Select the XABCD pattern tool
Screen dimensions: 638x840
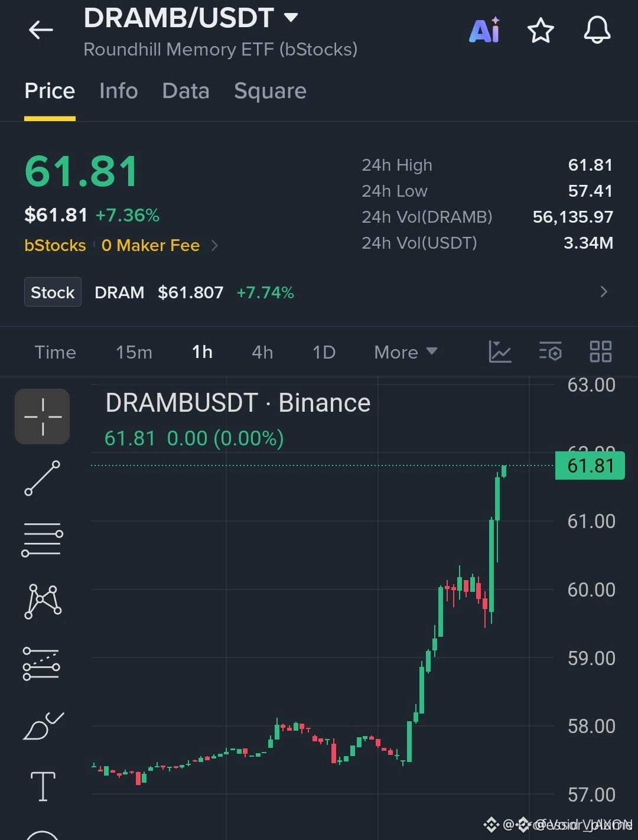[43, 601]
